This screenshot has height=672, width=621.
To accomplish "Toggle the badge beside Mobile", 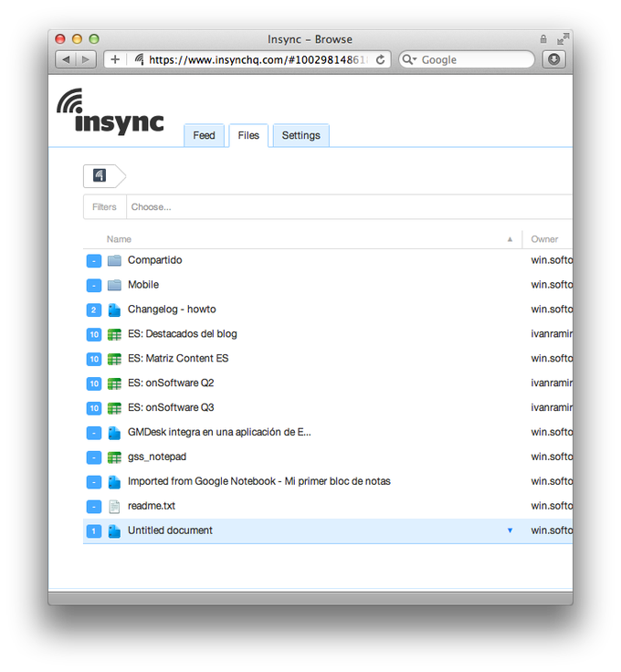I will pos(94,285).
